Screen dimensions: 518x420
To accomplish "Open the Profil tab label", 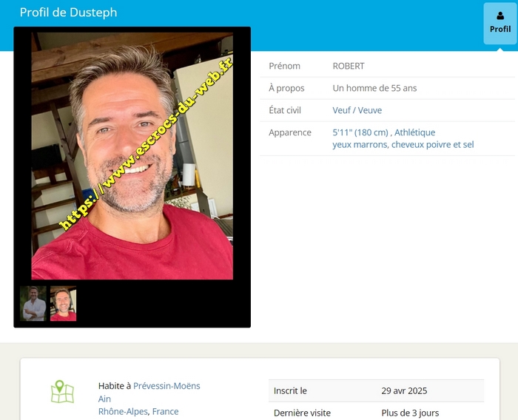I will (500, 30).
